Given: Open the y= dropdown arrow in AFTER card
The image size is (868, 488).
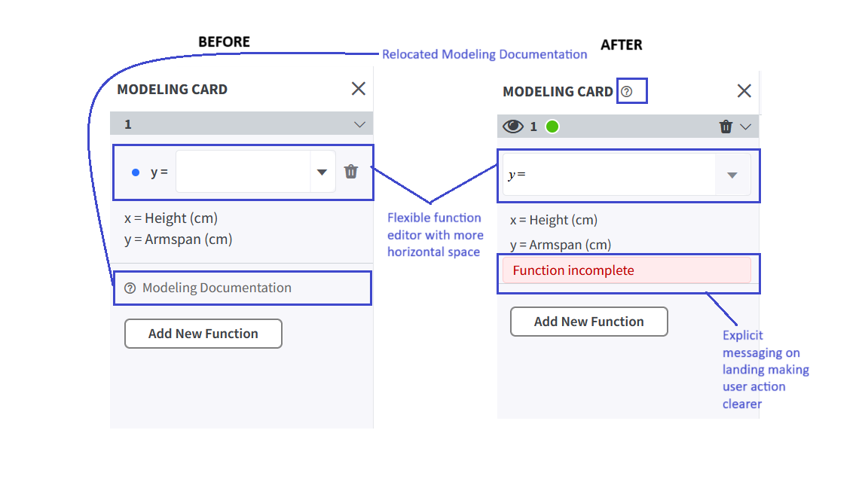Looking at the screenshot, I should coord(732,175).
